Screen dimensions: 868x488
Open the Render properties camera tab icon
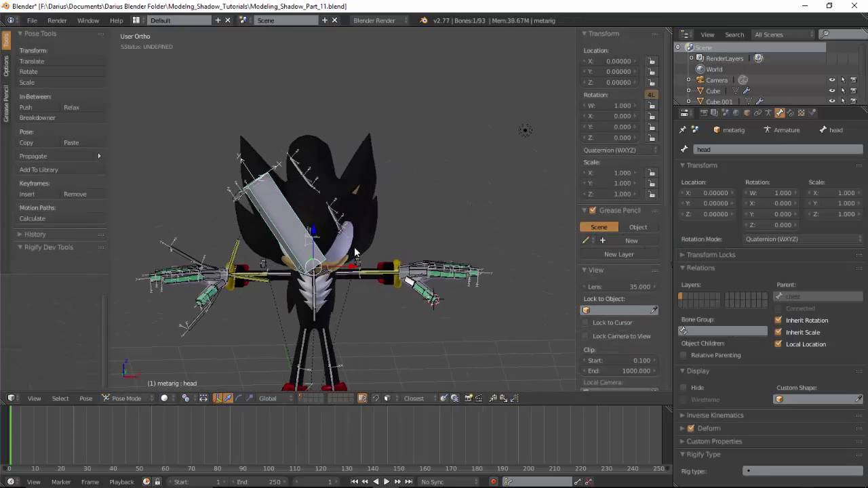(x=703, y=113)
